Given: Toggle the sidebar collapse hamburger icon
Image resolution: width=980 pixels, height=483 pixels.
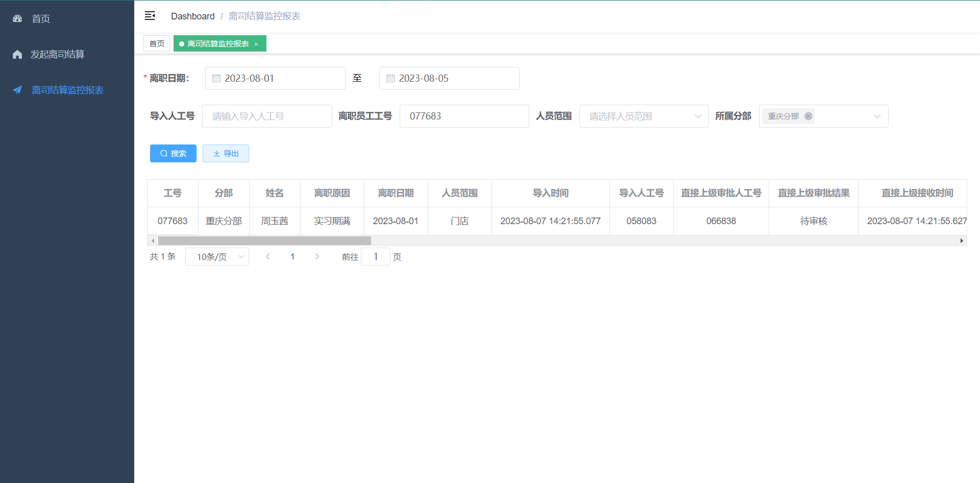Looking at the screenshot, I should point(150,16).
